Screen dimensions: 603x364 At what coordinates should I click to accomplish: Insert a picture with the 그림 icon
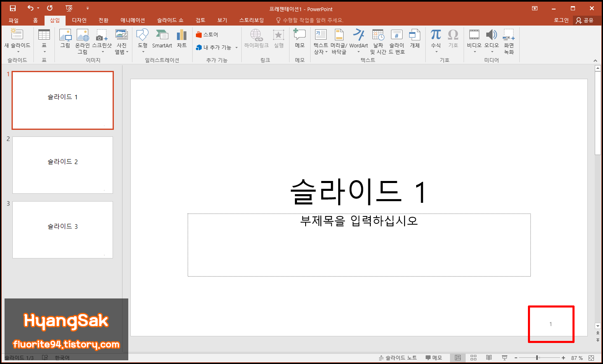[65, 39]
